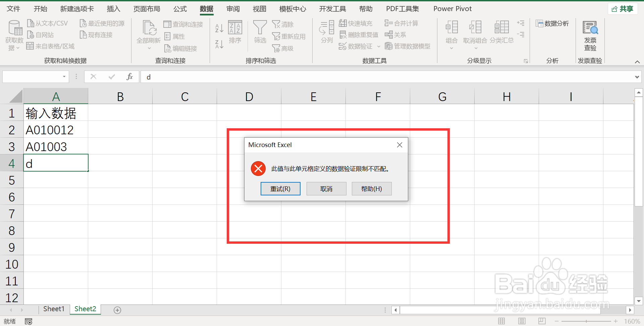Switch to Power Pivot tab
Image resolution: width=644 pixels, height=326 pixels.
tap(452, 9)
